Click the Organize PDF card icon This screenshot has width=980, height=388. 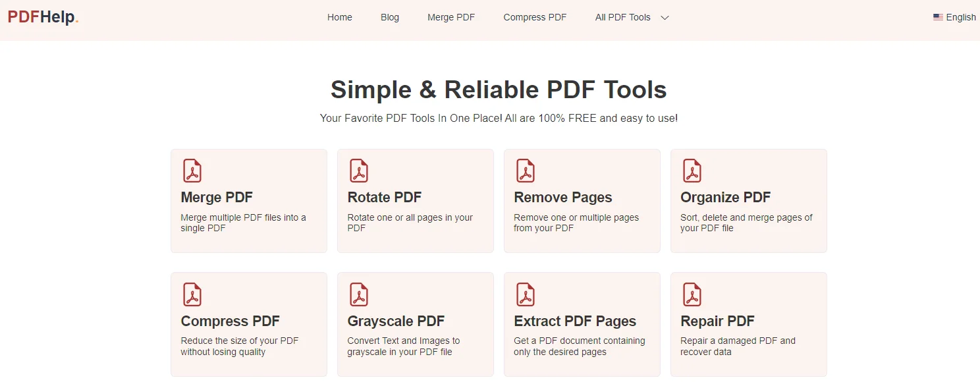(x=692, y=171)
